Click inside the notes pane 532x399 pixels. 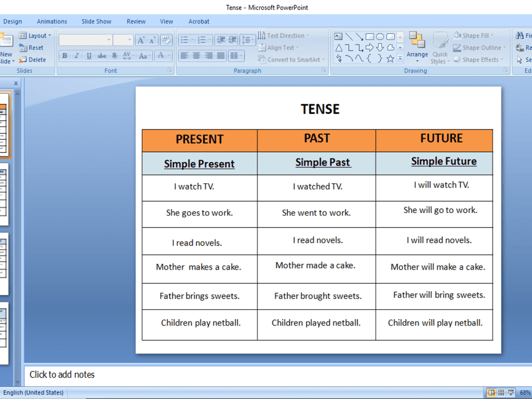(x=278, y=375)
